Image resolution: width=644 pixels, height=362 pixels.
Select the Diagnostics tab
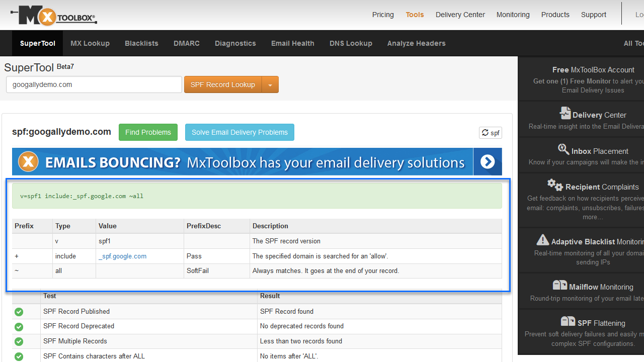point(235,43)
